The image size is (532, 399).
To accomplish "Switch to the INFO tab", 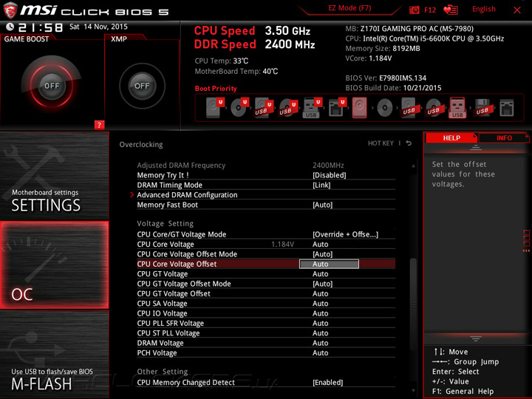I will pos(504,137).
